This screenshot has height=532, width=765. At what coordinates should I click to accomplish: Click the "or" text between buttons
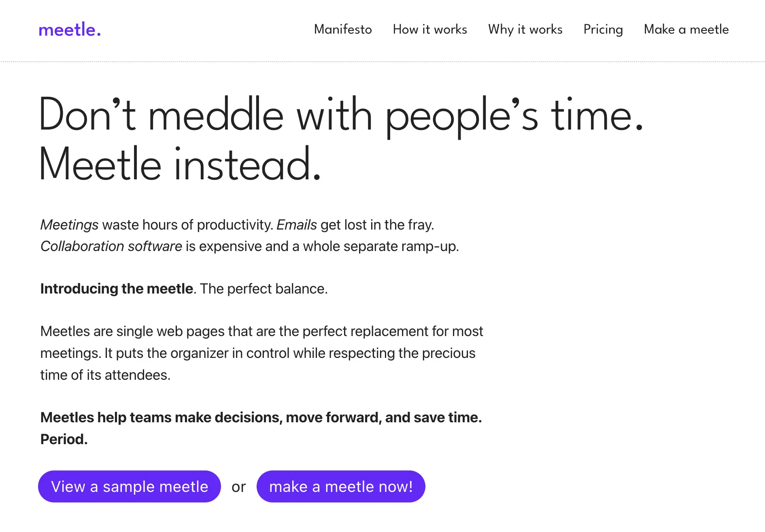(239, 487)
